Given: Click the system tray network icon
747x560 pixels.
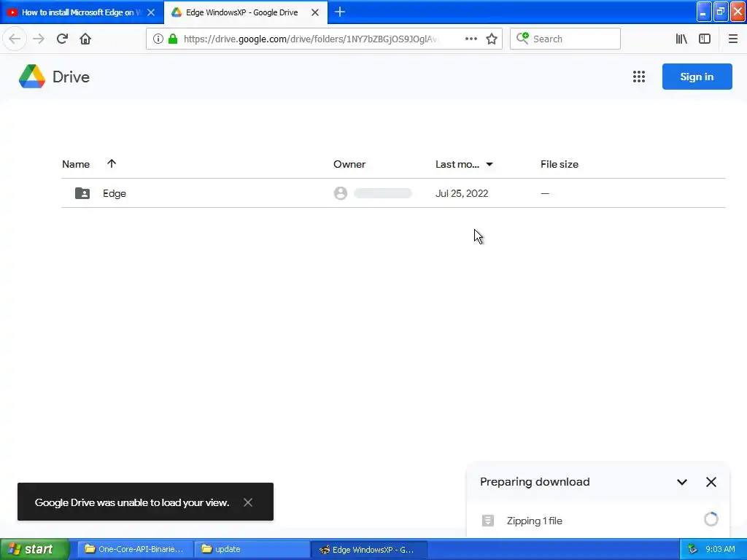Looking at the screenshot, I should point(692,549).
